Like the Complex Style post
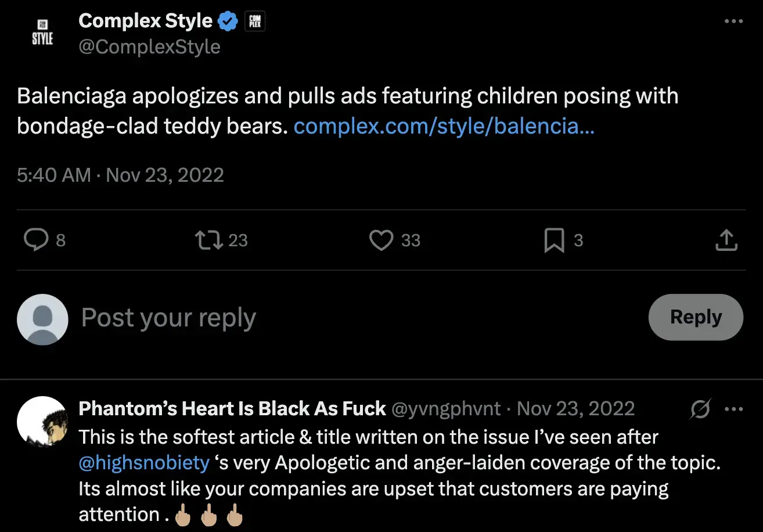The width and height of the screenshot is (763, 532). coord(381,240)
